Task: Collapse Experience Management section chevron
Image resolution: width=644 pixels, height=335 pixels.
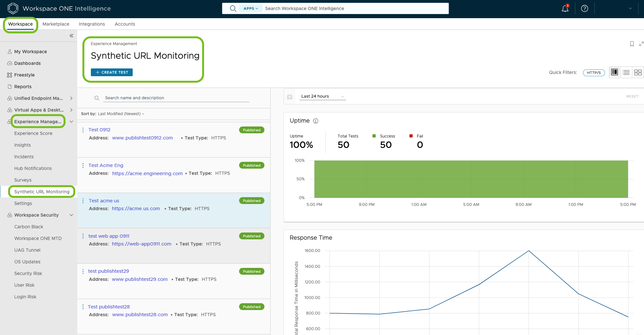Action: click(71, 122)
